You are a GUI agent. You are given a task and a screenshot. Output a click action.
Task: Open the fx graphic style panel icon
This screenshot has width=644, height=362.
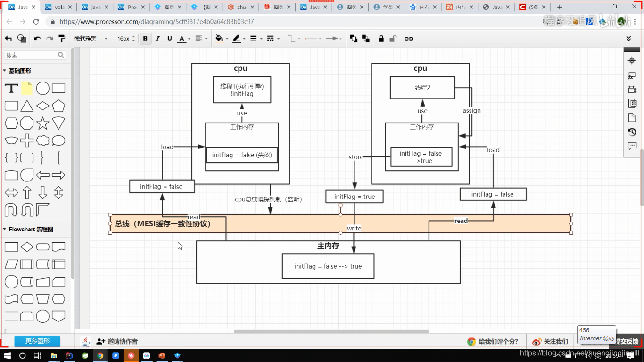[632, 75]
